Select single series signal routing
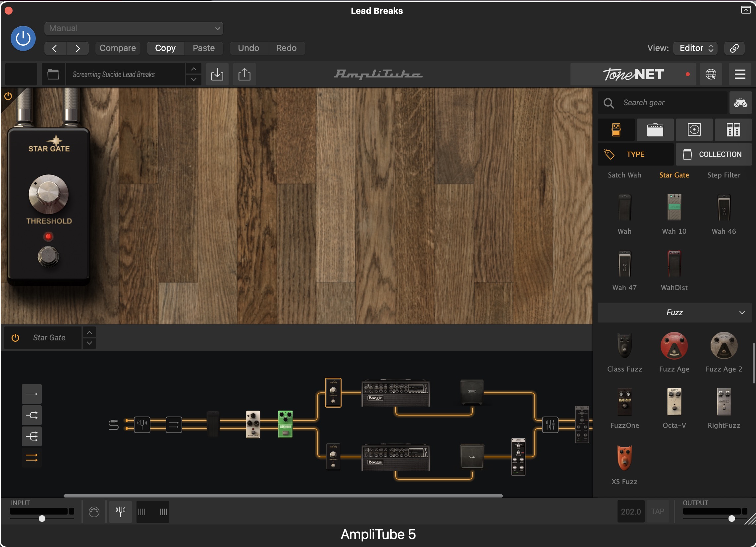756x547 pixels. [x=32, y=394]
